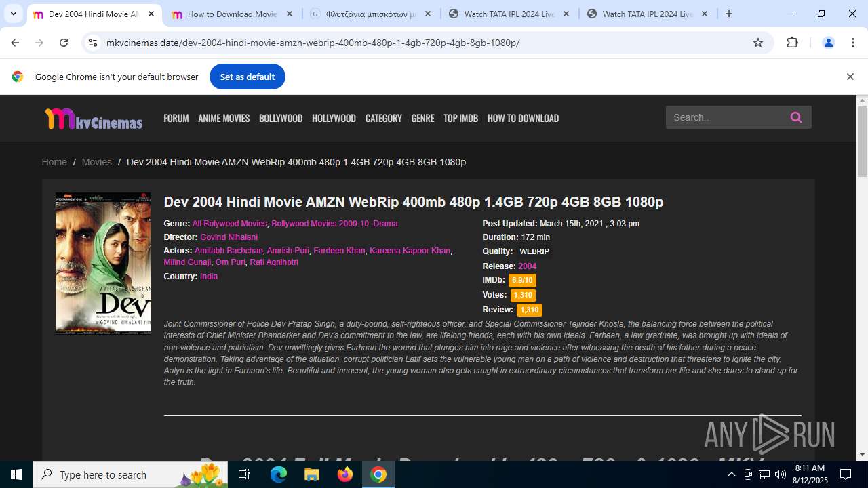
Task: View site information icon in address bar
Action: pos(93,43)
